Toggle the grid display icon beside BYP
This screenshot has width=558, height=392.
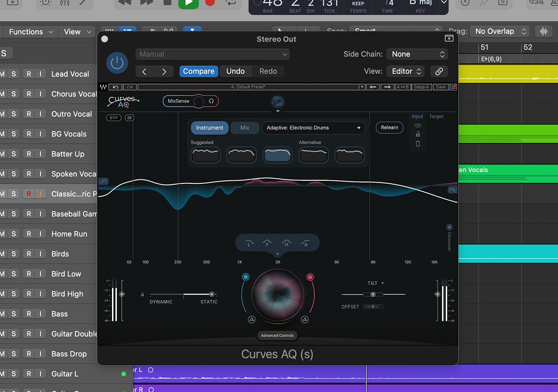[129, 118]
